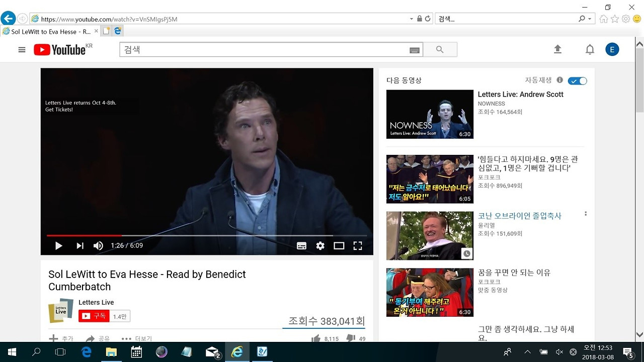Open the YouTube hamburger guide menu
The height and width of the screenshot is (362, 644).
22,50
